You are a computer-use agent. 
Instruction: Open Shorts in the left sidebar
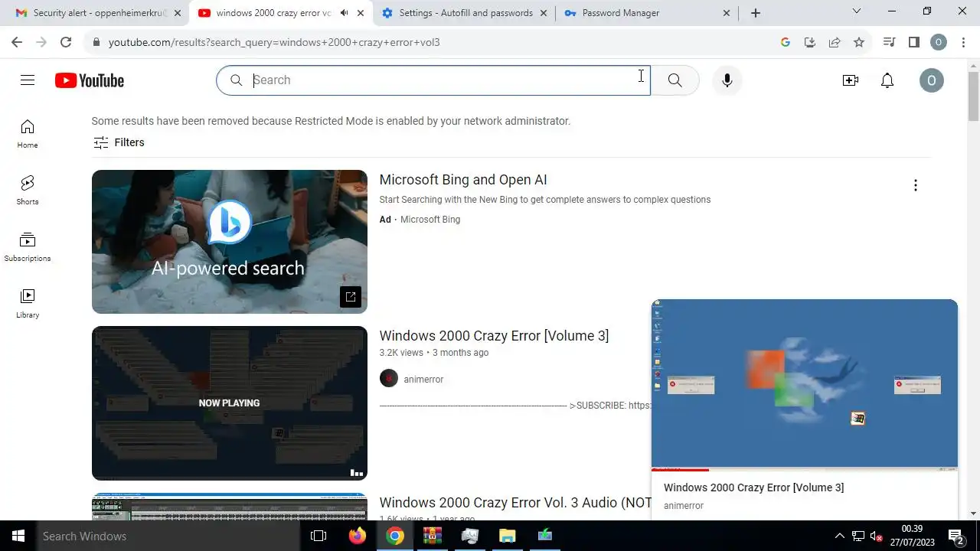pos(28,191)
